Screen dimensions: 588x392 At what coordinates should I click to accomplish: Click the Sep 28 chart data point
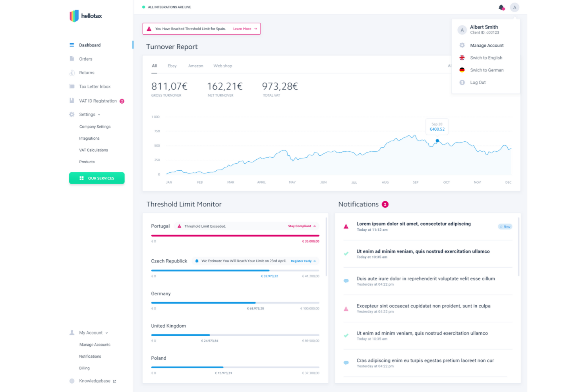click(x=437, y=141)
